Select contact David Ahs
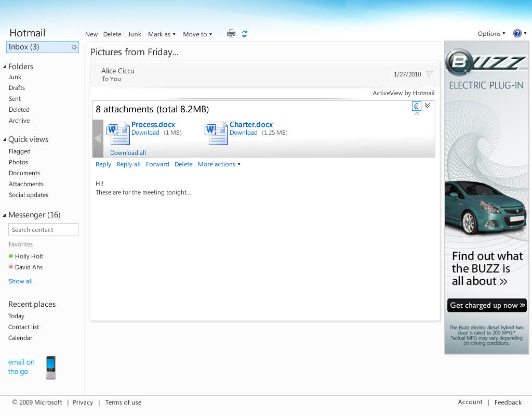Screen dimensions: 532x416 click(29, 267)
